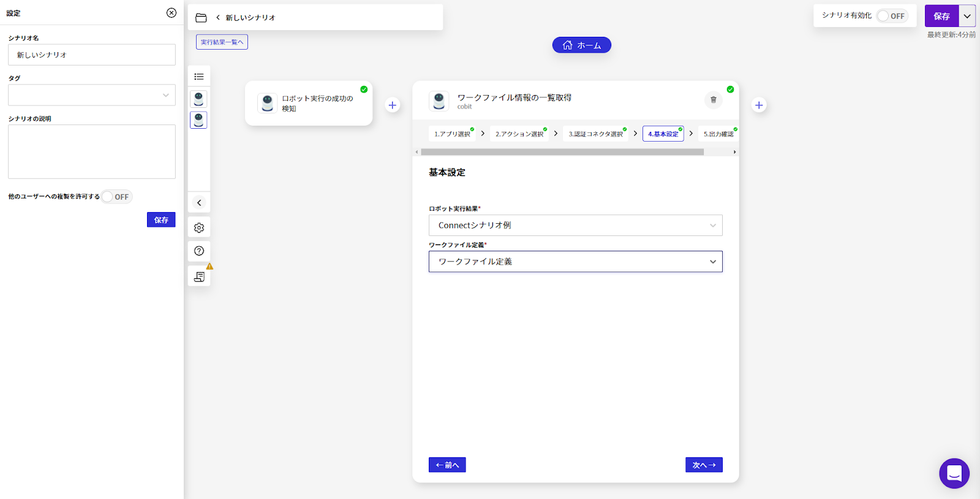Open scenario settings gear icon
Image resolution: width=980 pixels, height=499 pixels.
(199, 227)
